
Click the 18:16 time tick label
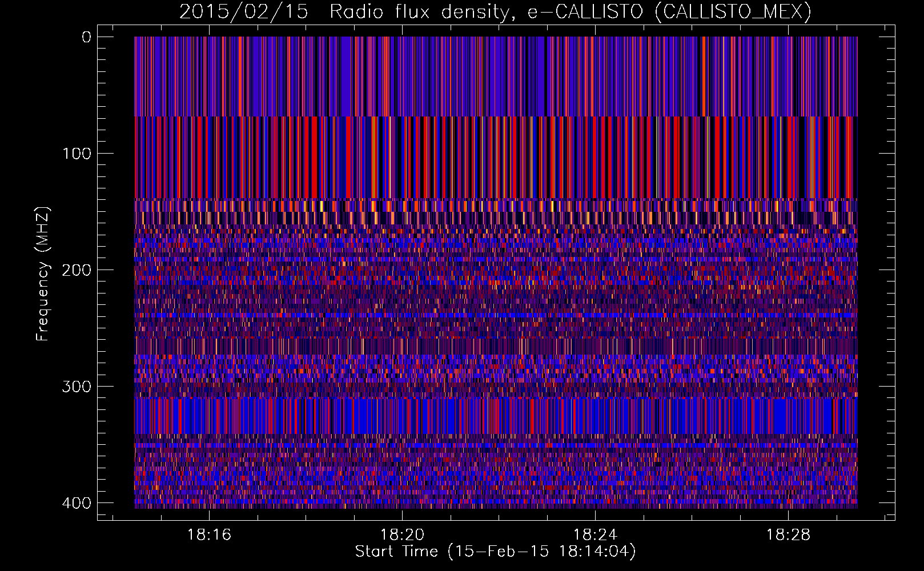pos(210,535)
